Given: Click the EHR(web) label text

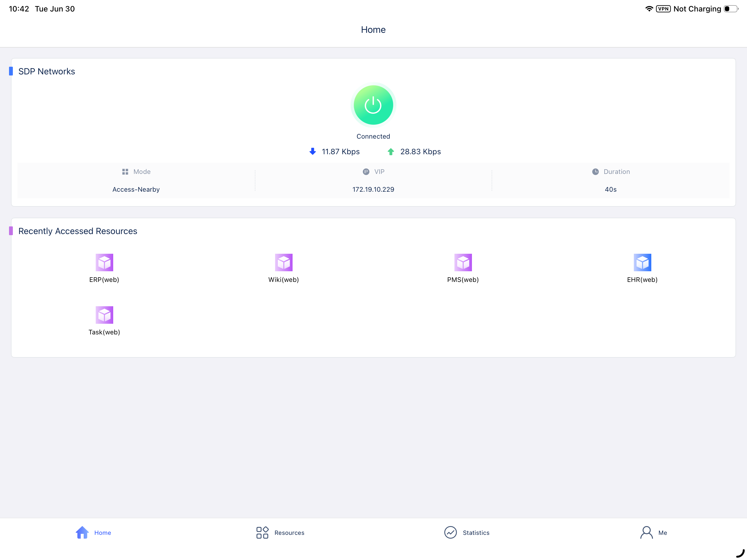Looking at the screenshot, I should 642,280.
